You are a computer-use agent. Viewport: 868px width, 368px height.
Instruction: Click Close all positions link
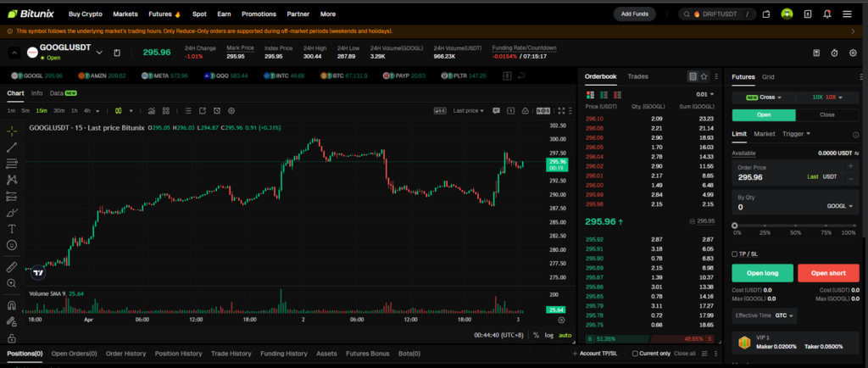click(x=685, y=353)
